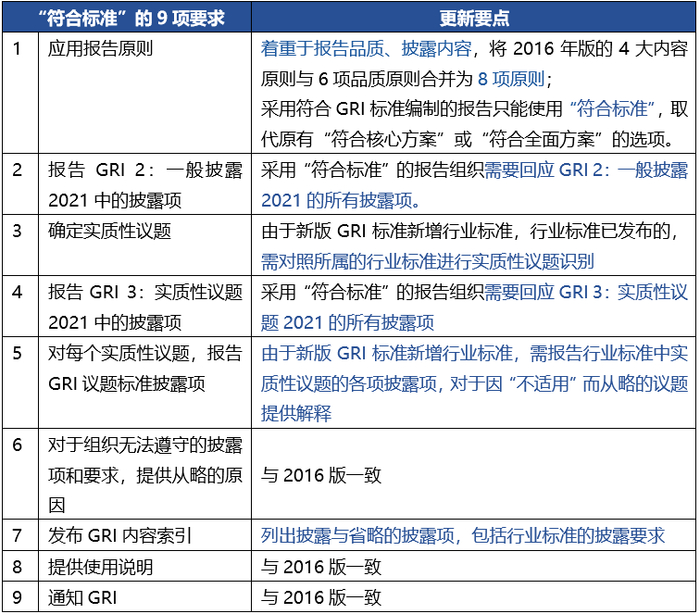This screenshot has width=700, height=615.
Task: Select the row number 5 cell
Action: [21, 382]
